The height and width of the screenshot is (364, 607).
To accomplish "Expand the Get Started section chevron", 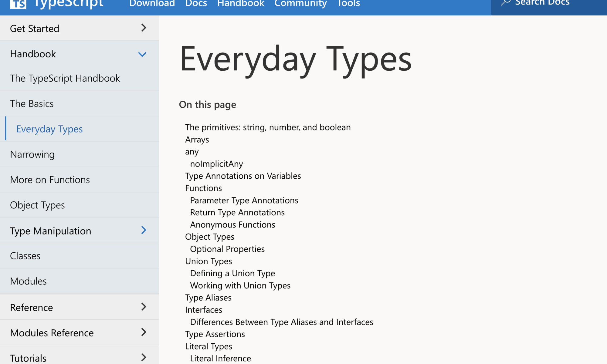I will [x=144, y=28].
